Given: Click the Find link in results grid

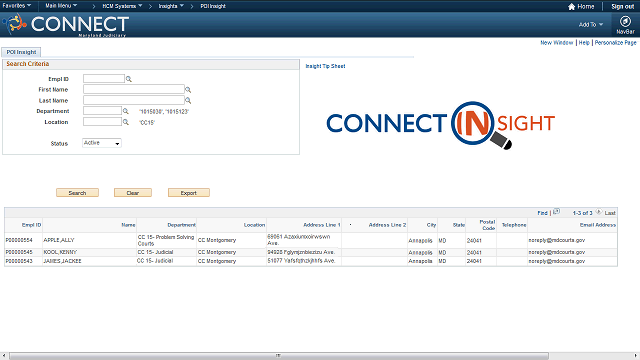Looking at the screenshot, I should [x=542, y=213].
